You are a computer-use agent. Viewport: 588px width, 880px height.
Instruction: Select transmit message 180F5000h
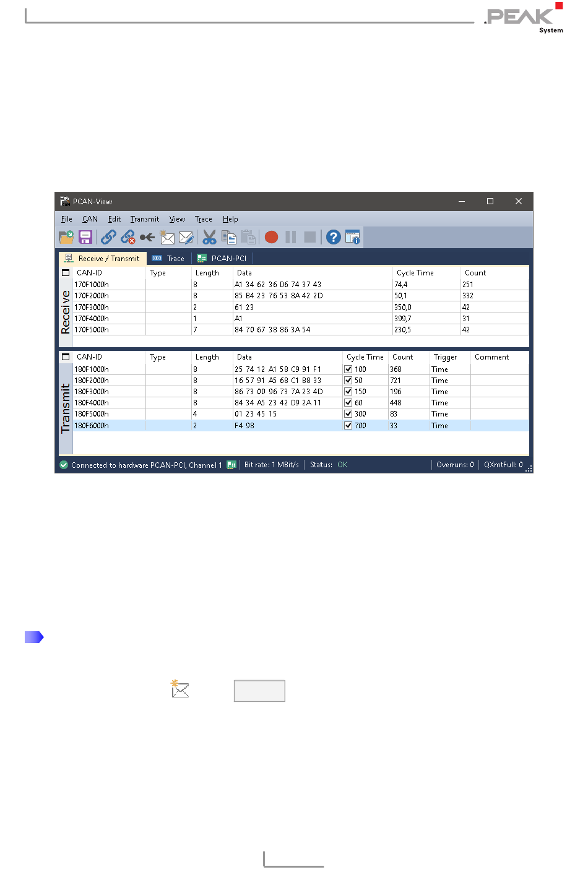[x=301, y=414]
